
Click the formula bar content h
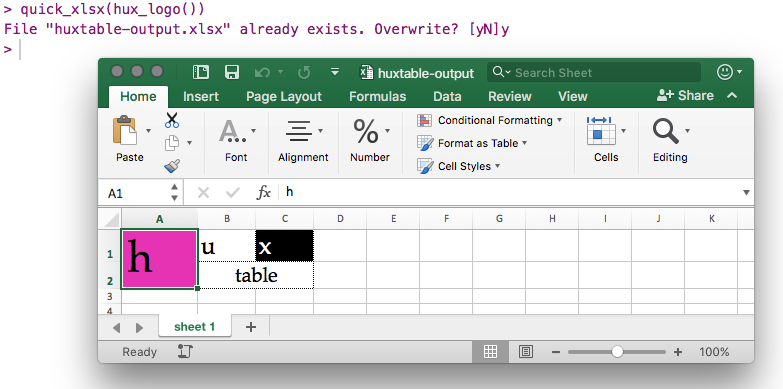290,192
